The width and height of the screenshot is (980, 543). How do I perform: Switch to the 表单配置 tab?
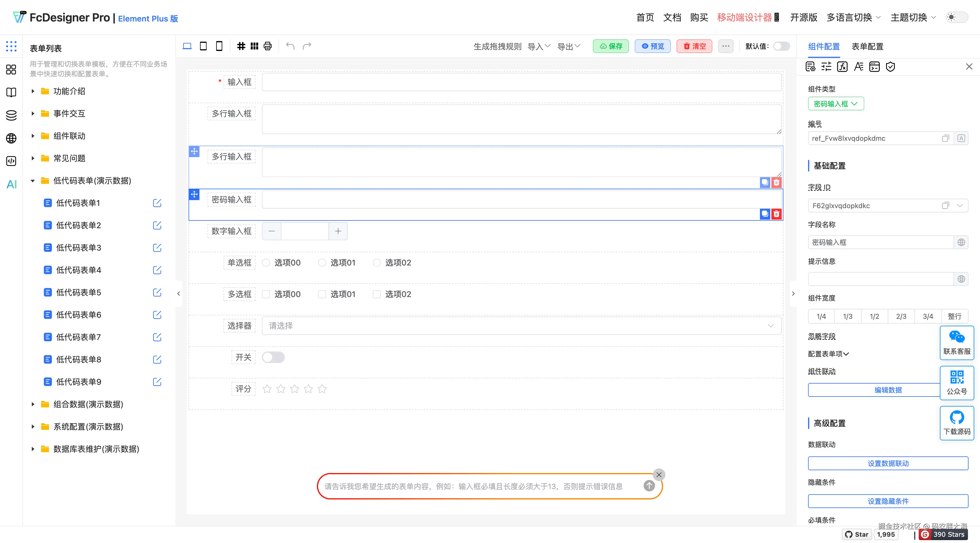point(867,46)
